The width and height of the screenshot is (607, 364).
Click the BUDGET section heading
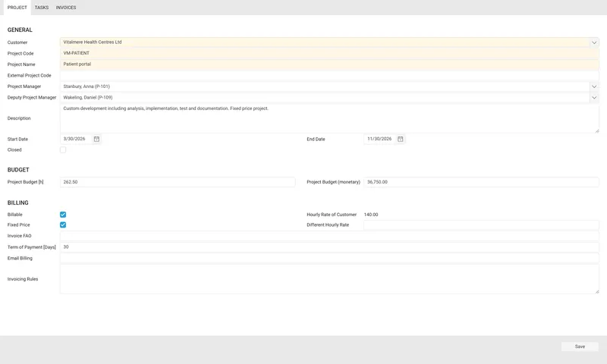[18, 170]
